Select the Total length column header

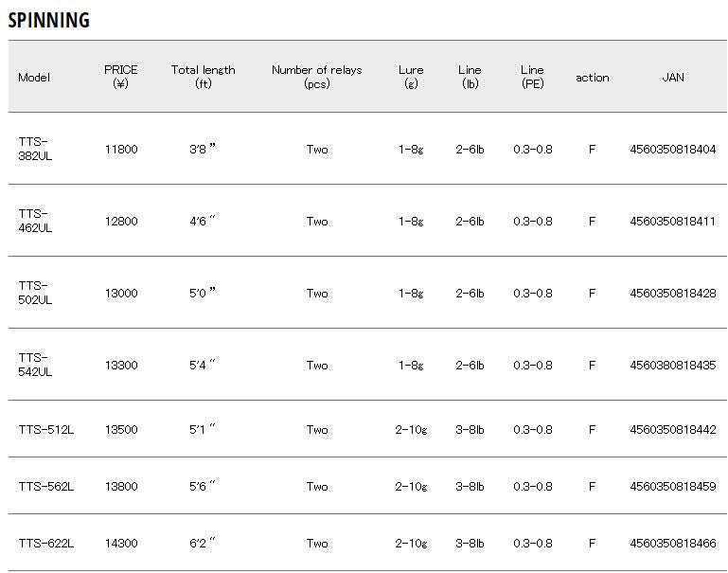coord(203,77)
